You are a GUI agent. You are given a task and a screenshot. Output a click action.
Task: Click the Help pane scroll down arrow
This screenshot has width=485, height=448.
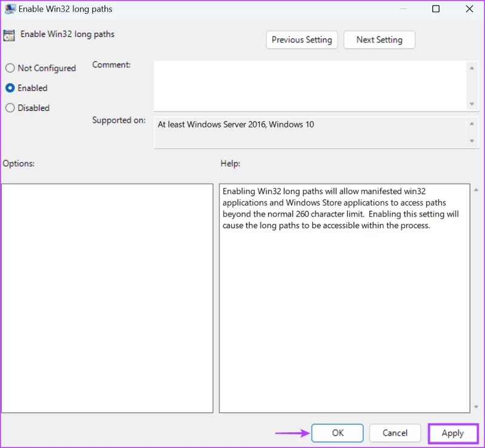tap(476, 407)
